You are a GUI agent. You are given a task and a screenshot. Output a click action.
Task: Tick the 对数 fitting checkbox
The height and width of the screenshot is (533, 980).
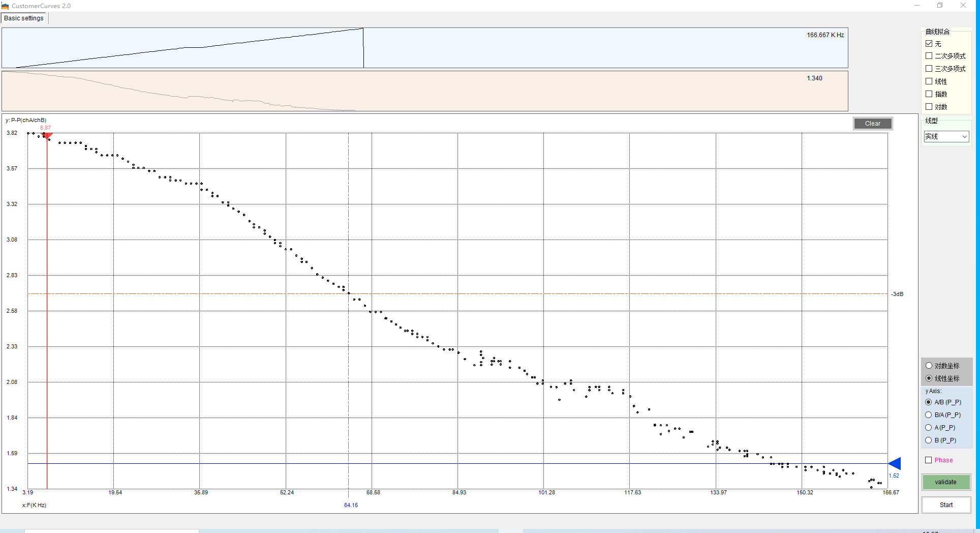click(x=929, y=107)
